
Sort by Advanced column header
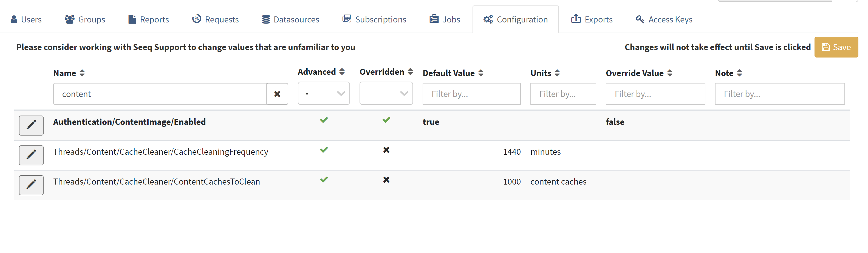pos(342,72)
